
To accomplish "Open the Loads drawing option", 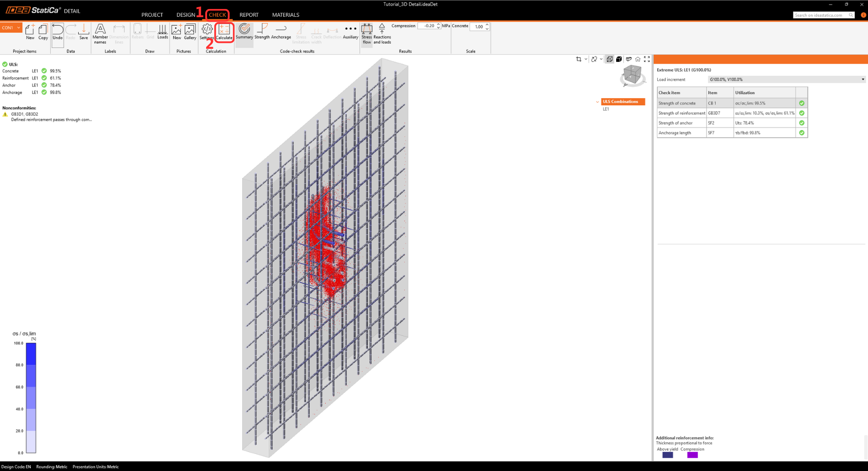I will [163, 33].
